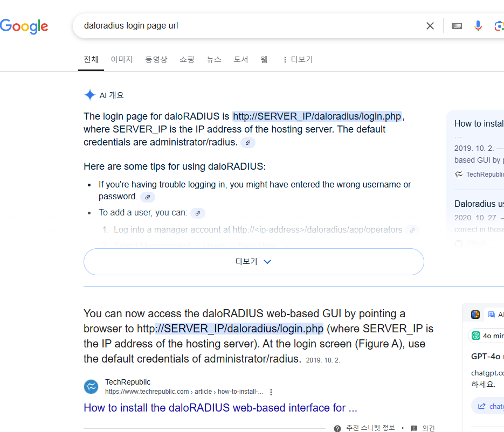The height and width of the screenshot is (432, 504).
Task: Click the share icon chatgpt button in the sidebar
Action: point(488,406)
